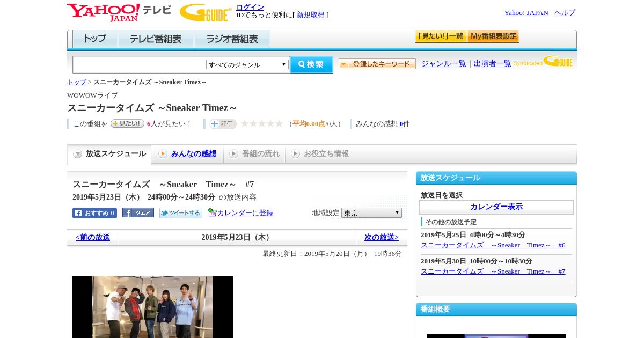The image size is (644, 338).
Task: Click the search keyword input field
Action: point(140,64)
